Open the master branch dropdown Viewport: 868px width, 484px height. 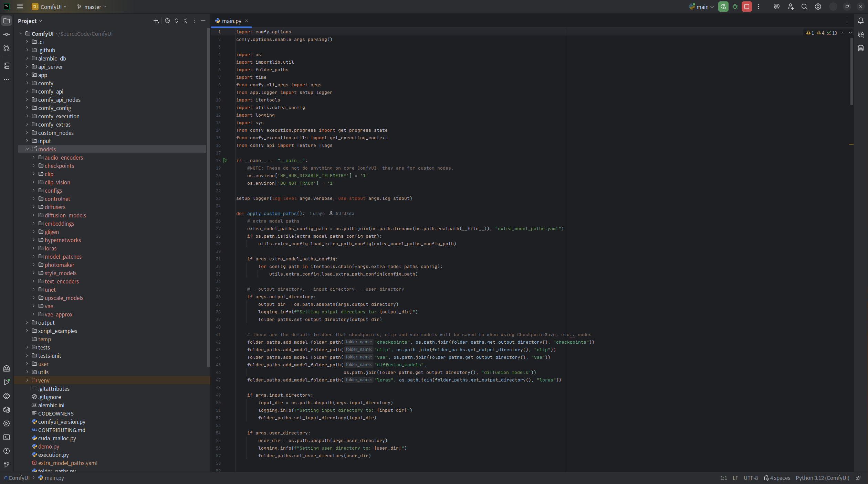pyautogui.click(x=92, y=7)
